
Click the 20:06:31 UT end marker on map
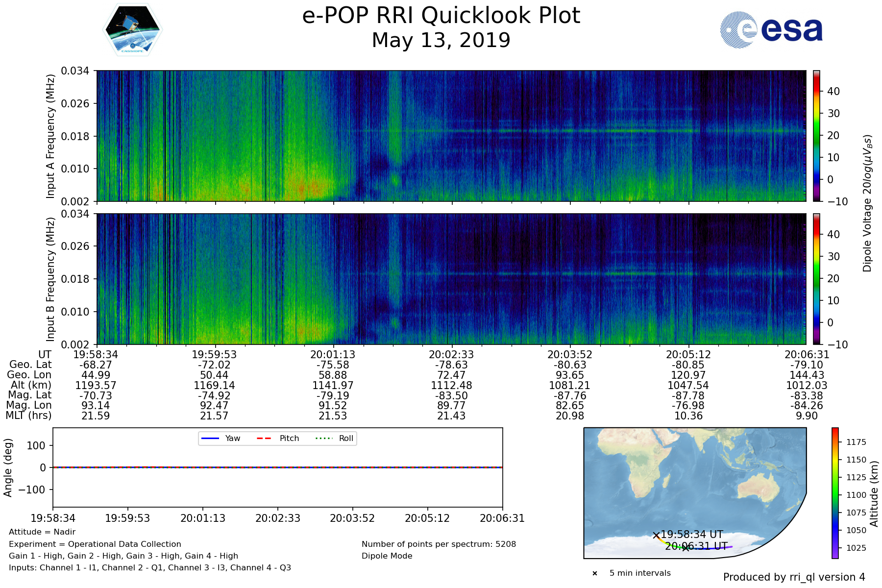click(686, 547)
